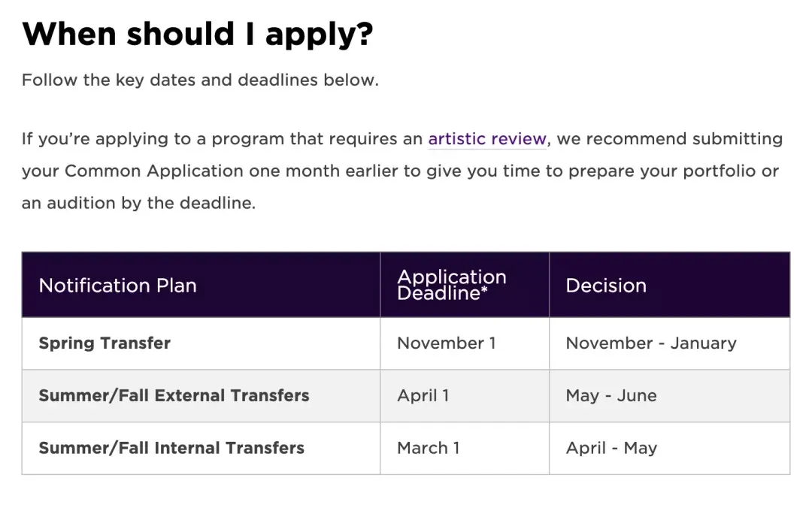
Task: Open the artistic review link
Action: click(x=486, y=139)
